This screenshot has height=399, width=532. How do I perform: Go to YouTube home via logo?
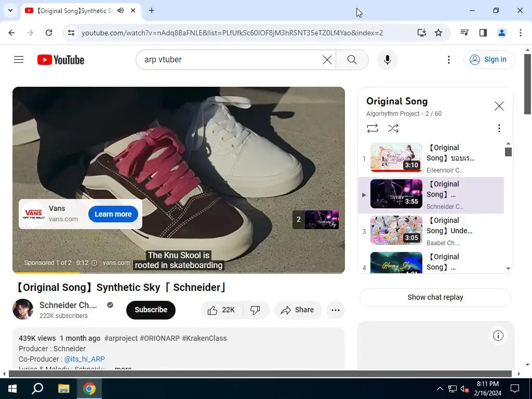(x=61, y=60)
